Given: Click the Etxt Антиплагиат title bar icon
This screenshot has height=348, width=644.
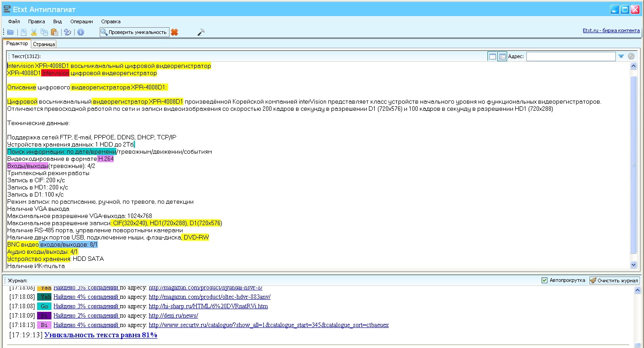Looking at the screenshot, I should (7, 9).
